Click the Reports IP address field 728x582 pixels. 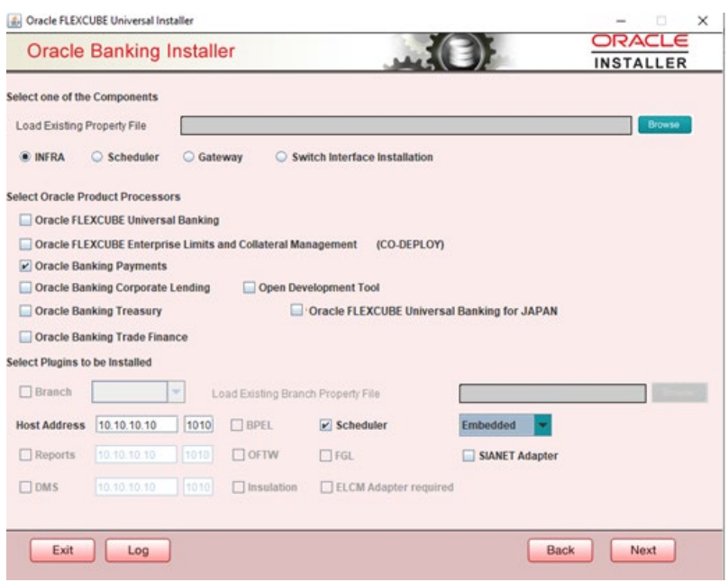[137, 455]
